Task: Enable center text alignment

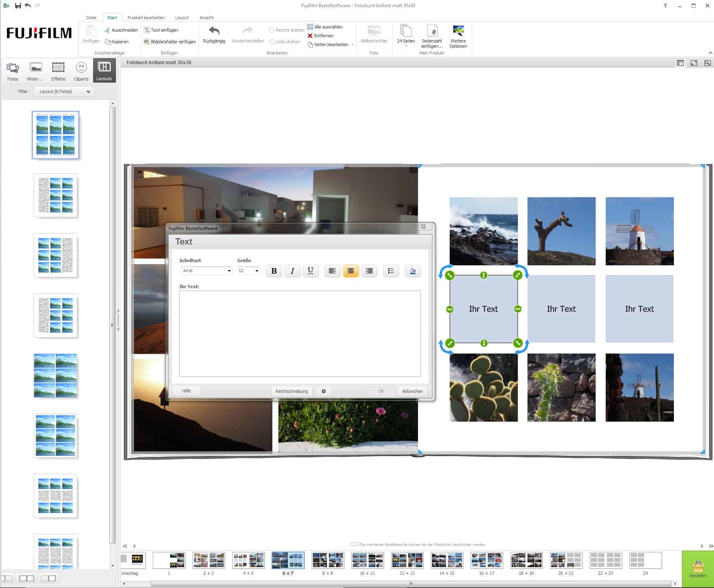Action: point(351,271)
